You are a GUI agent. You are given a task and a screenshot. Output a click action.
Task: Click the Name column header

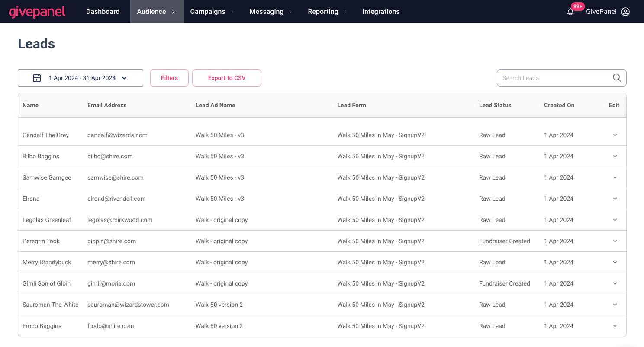[30, 105]
